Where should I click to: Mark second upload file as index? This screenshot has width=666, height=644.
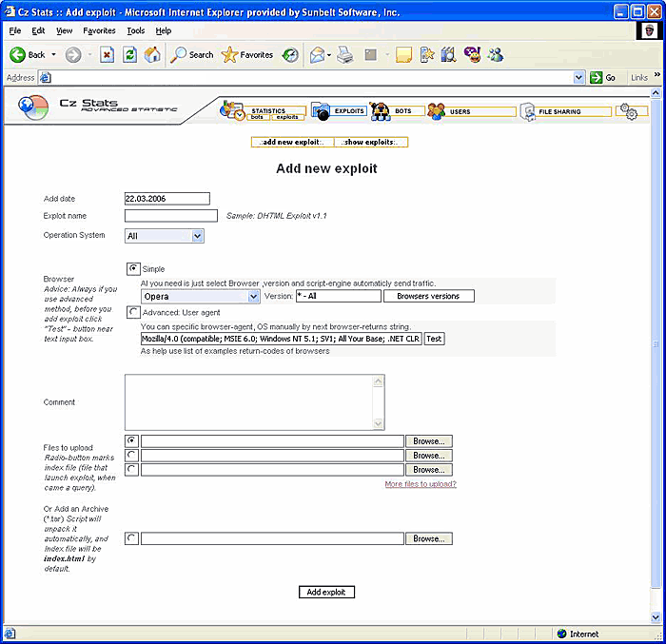tap(131, 456)
